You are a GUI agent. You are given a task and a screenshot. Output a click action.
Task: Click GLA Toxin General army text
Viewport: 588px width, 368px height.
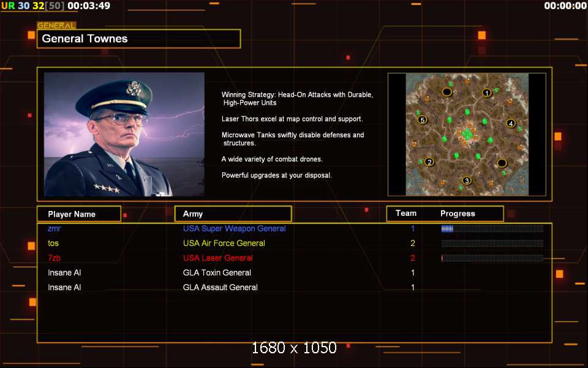point(217,272)
